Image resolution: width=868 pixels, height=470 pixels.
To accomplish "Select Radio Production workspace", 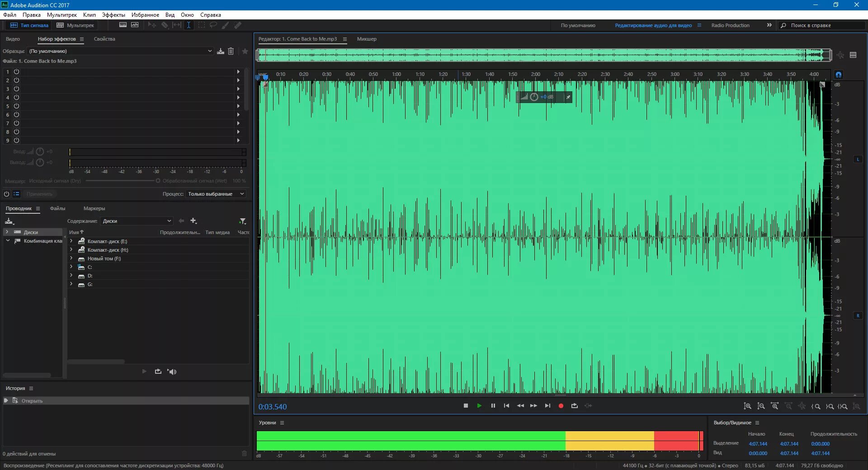I will (730, 25).
